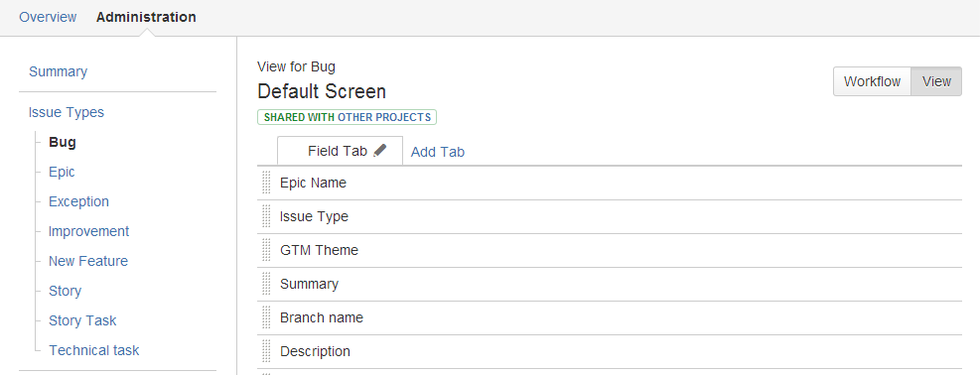The width and height of the screenshot is (980, 375).
Task: Select the drag handle for Branch name
Action: point(267,317)
